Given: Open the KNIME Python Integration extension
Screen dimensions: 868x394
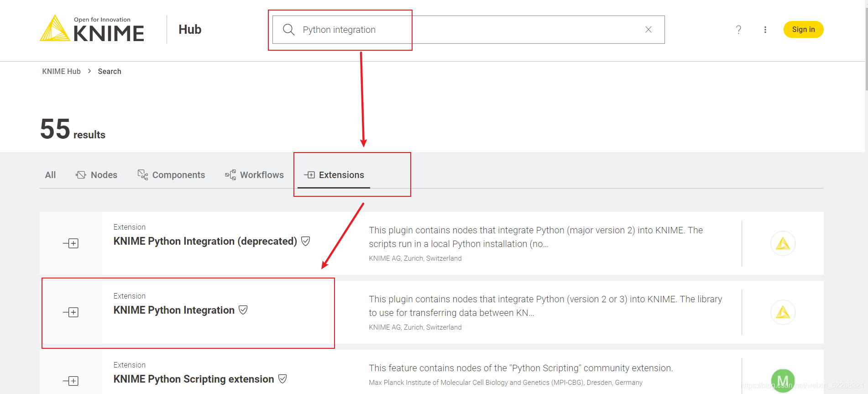Looking at the screenshot, I should coord(174,310).
